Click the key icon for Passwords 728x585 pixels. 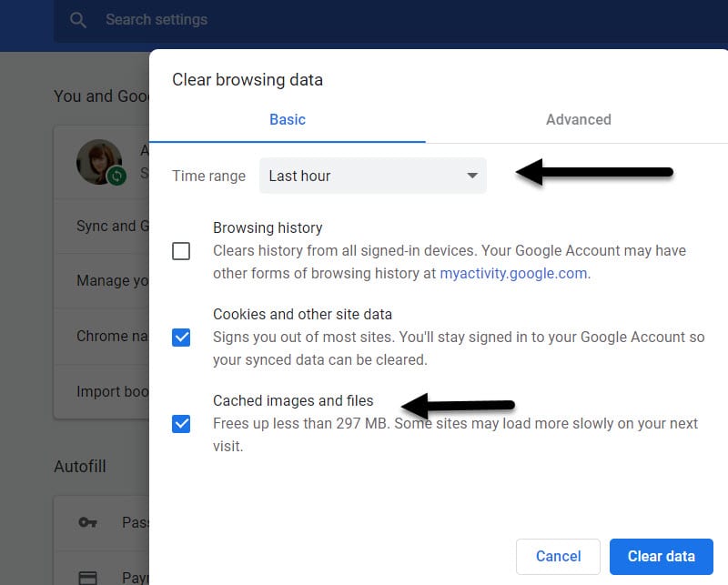[x=88, y=522]
